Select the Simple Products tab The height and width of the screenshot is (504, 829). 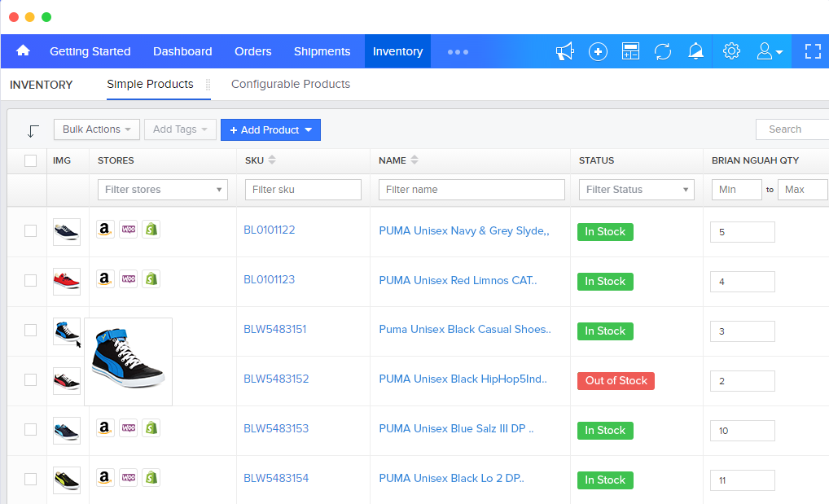pyautogui.click(x=150, y=84)
